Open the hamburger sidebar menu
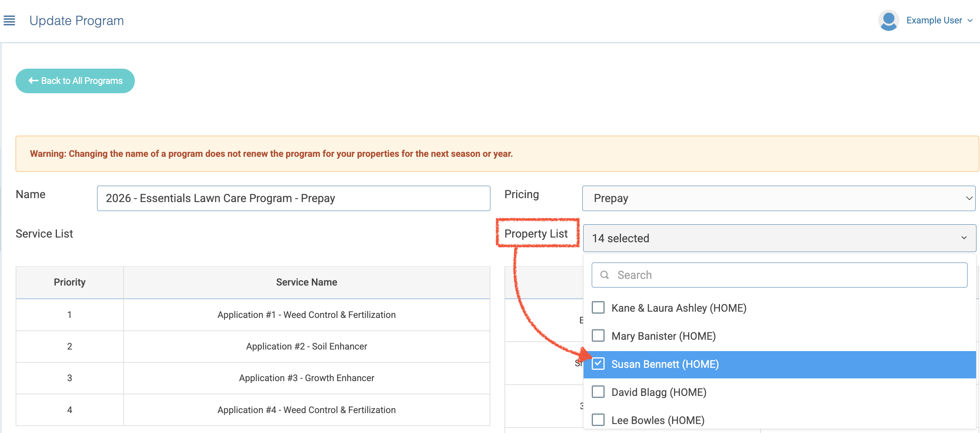 tap(9, 20)
